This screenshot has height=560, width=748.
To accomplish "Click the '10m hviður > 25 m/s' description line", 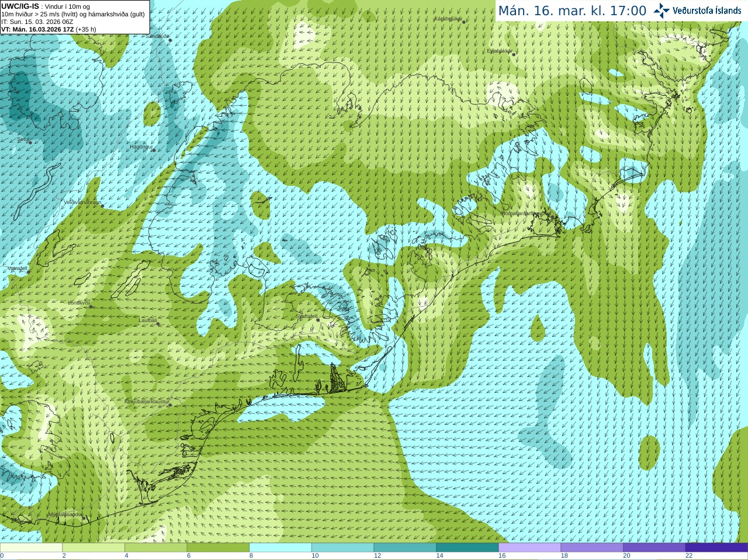I will [73, 14].
